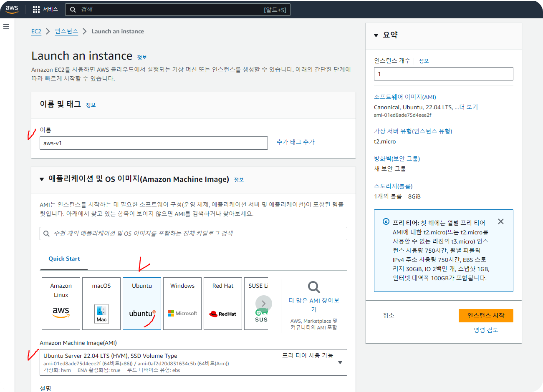Select the Windows AMI tile
The height and width of the screenshot is (392, 543).
(x=182, y=304)
